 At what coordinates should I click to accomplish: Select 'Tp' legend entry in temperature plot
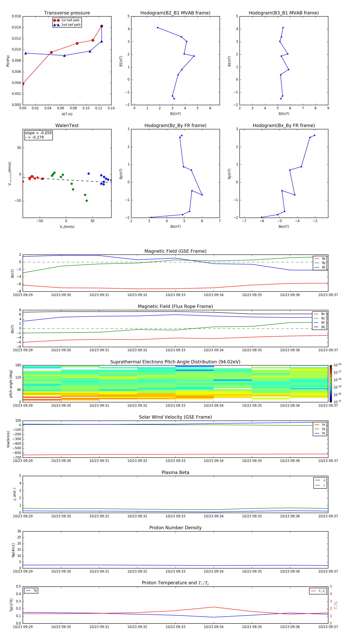[x=31, y=591]
